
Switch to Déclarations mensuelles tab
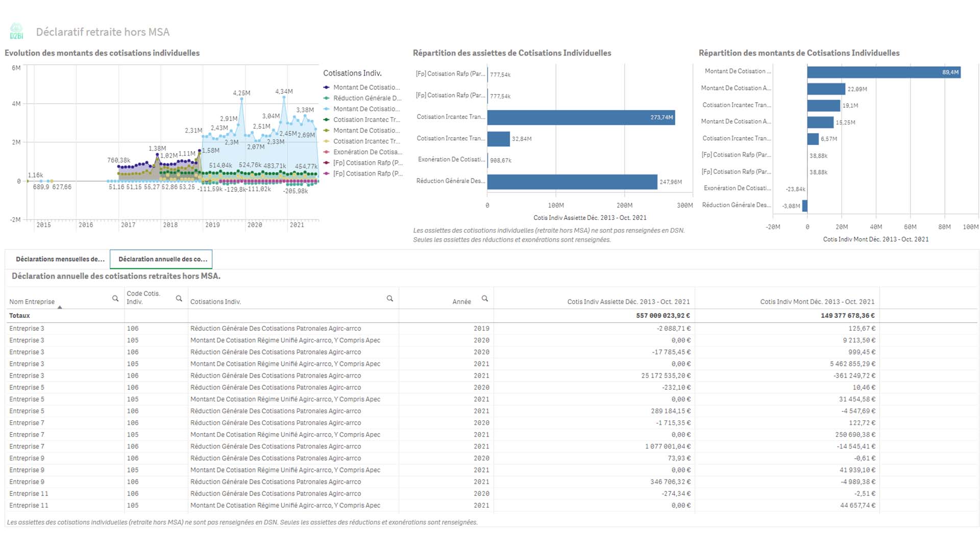60,259
